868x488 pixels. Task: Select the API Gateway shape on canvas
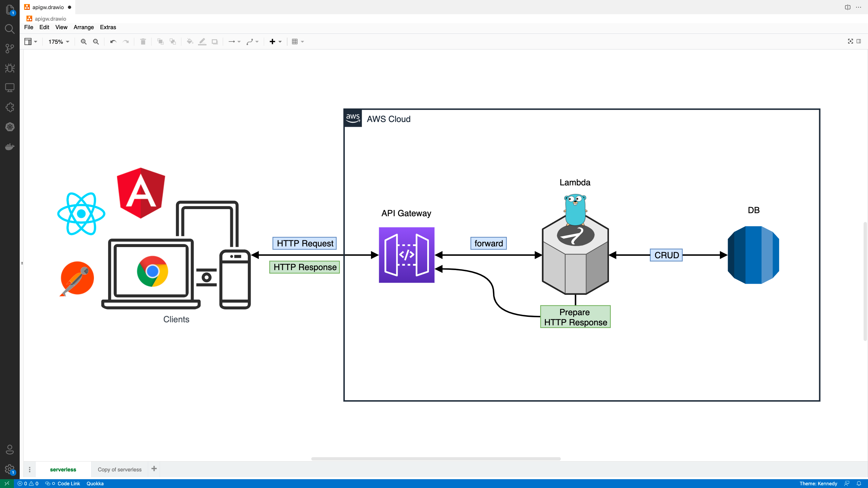point(407,255)
